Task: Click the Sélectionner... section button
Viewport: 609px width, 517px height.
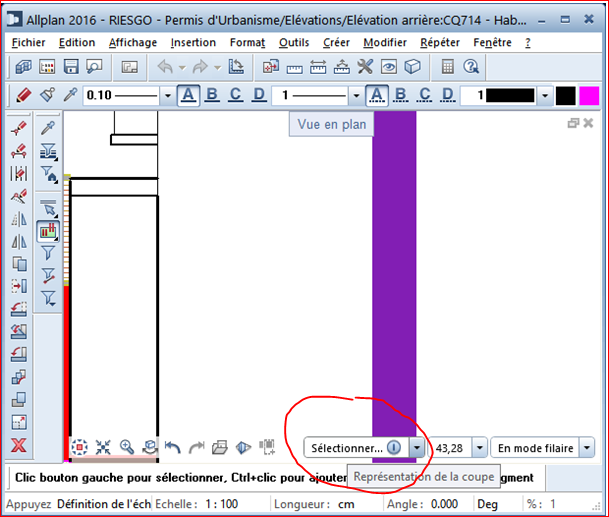Action: coord(356,448)
